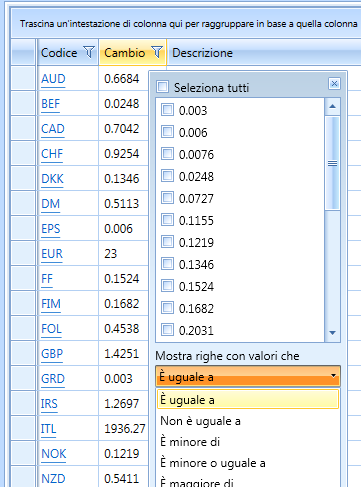The height and width of the screenshot is (487, 361).
Task: Open the EPS currency link
Action: pyautogui.click(x=50, y=229)
